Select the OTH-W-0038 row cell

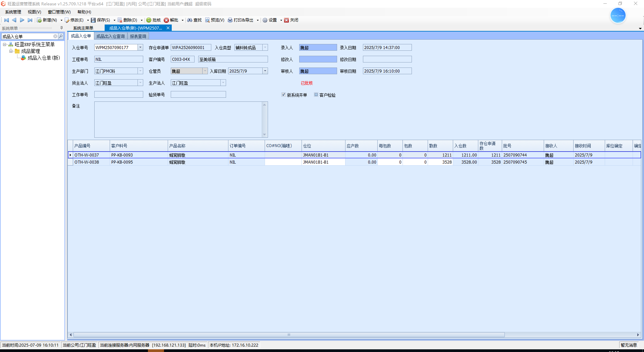91,162
